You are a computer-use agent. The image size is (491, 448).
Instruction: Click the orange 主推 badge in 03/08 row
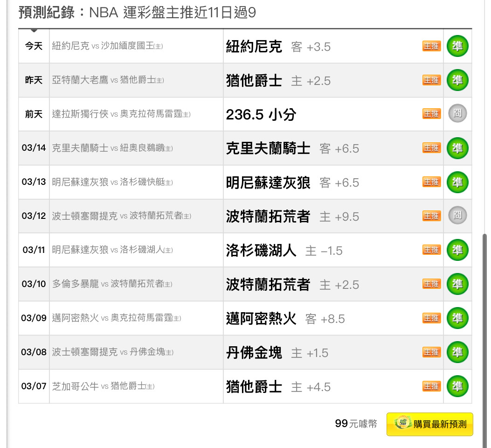[x=431, y=352]
